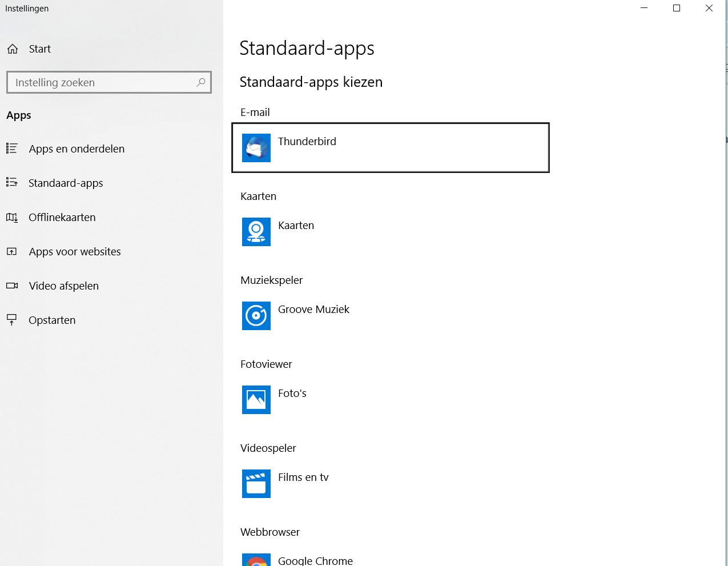Screen dimensions: 728x566
Task: Click the Foto's photo viewer icon
Action: point(256,400)
